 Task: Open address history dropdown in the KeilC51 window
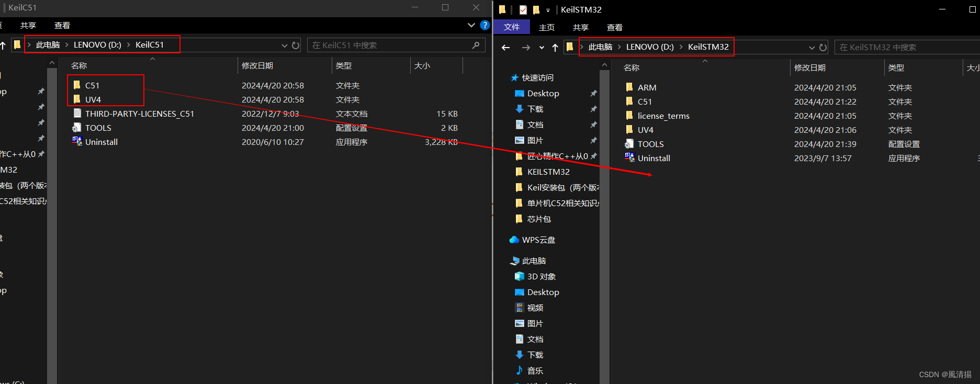tap(285, 46)
